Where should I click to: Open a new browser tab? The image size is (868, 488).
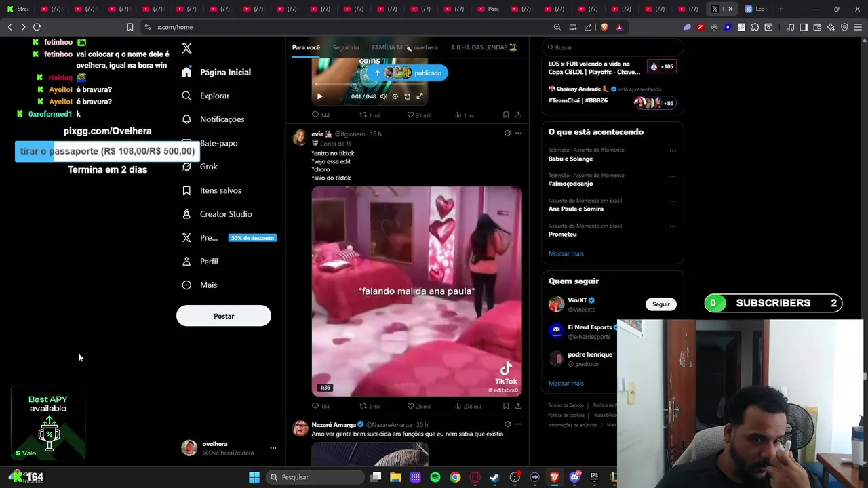(x=781, y=9)
